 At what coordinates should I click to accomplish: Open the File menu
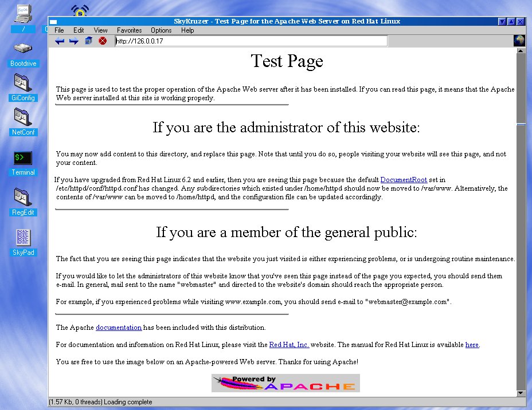[59, 30]
